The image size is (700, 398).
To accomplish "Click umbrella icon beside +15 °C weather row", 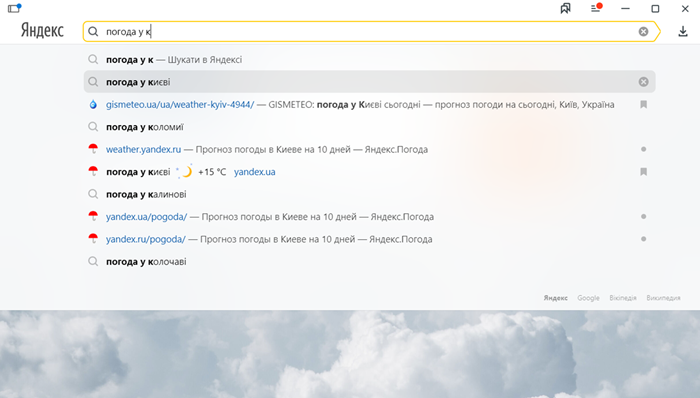I will 93,171.
